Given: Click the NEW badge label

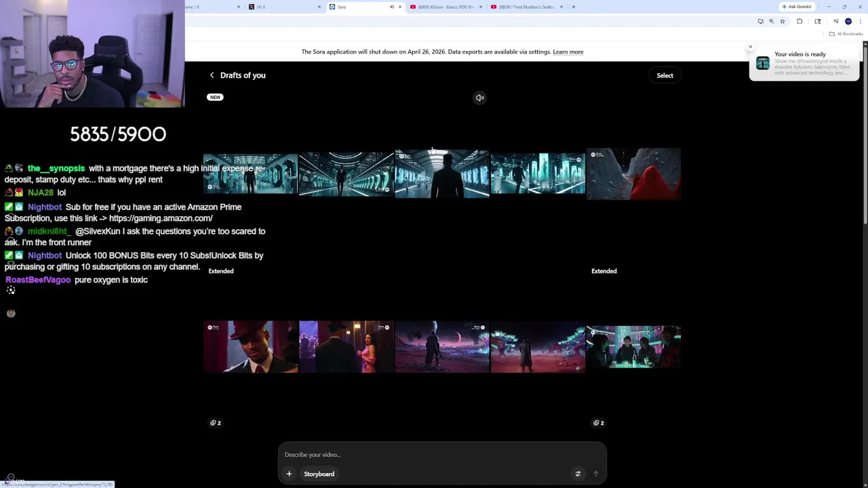Looking at the screenshot, I should [x=215, y=97].
